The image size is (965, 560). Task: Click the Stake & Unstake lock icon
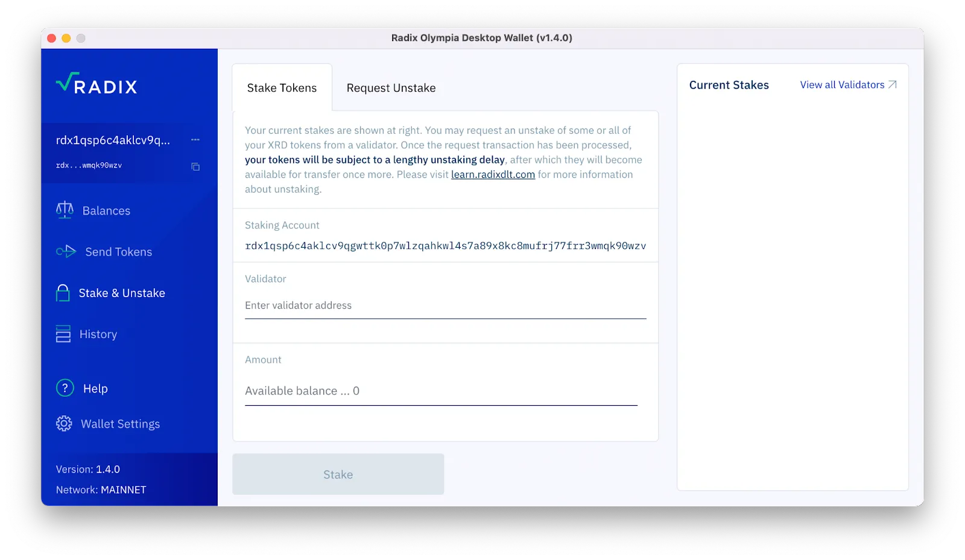coord(63,293)
